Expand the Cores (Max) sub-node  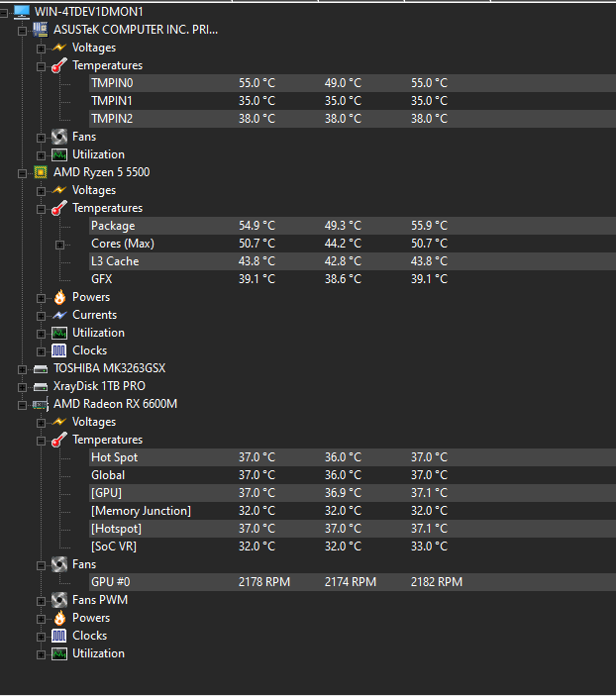tap(59, 245)
